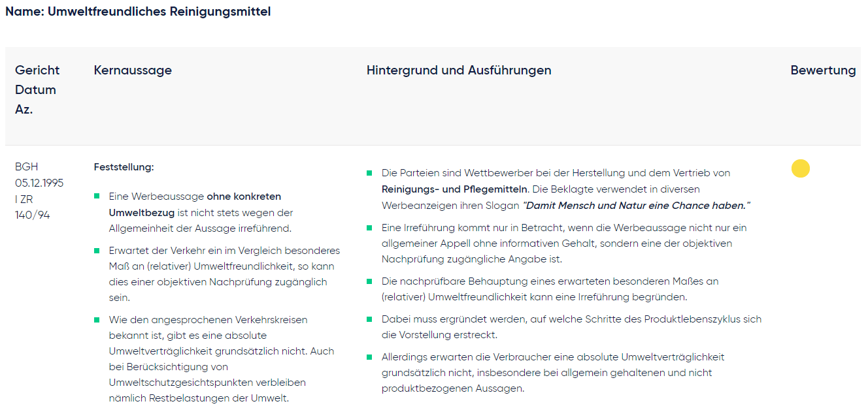Click green bullet before 'Allerdings erwarten die Verbraucher'
This screenshot has height=410, width=868.
point(369,357)
